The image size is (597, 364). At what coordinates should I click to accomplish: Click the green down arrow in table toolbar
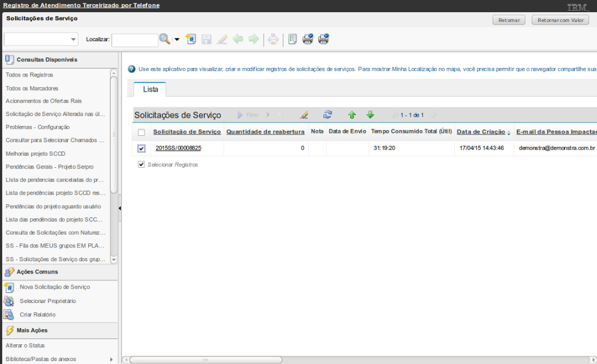click(x=370, y=115)
